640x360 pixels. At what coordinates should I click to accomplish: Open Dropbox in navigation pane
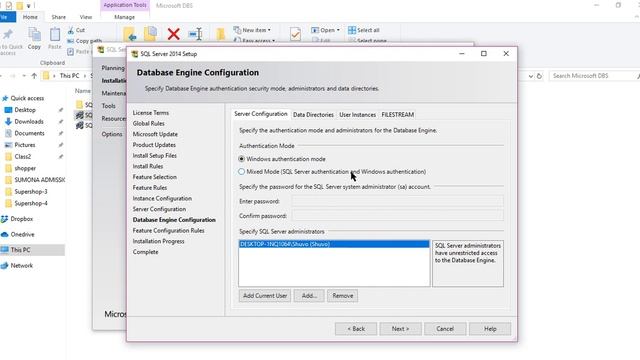click(22, 219)
